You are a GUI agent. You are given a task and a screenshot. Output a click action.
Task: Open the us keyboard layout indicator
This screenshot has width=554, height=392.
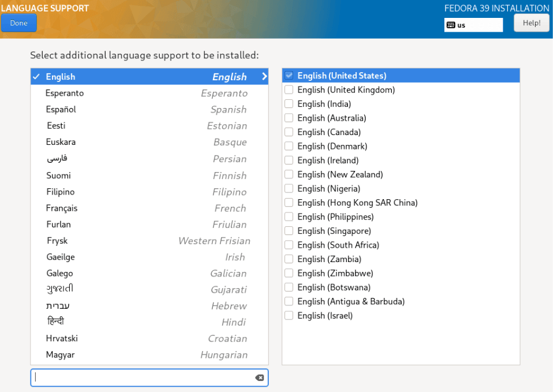click(x=473, y=25)
